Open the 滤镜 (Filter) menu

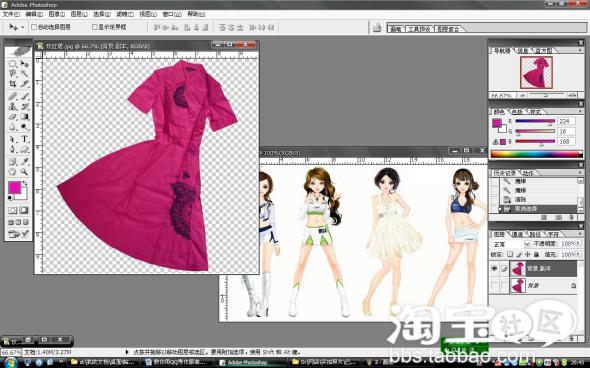point(125,14)
